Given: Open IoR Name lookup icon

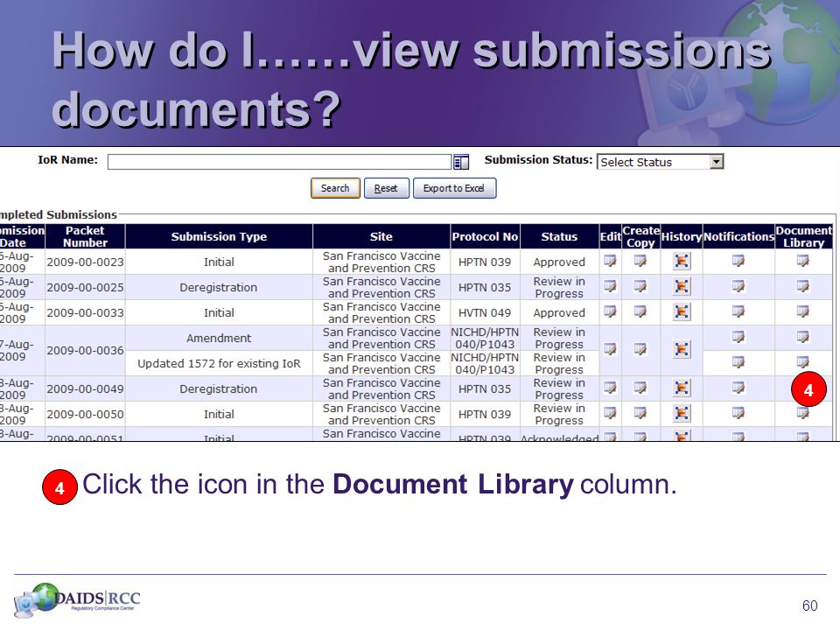Looking at the screenshot, I should (x=461, y=162).
